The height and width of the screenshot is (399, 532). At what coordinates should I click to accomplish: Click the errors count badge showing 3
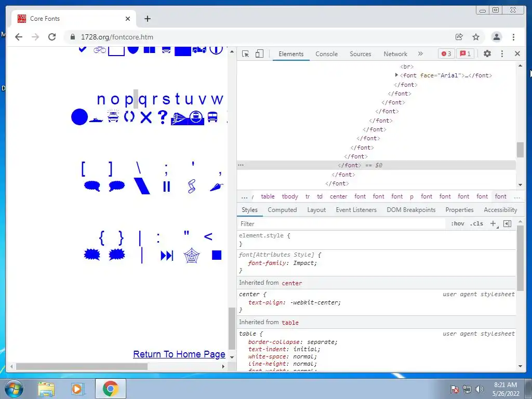pos(446,54)
